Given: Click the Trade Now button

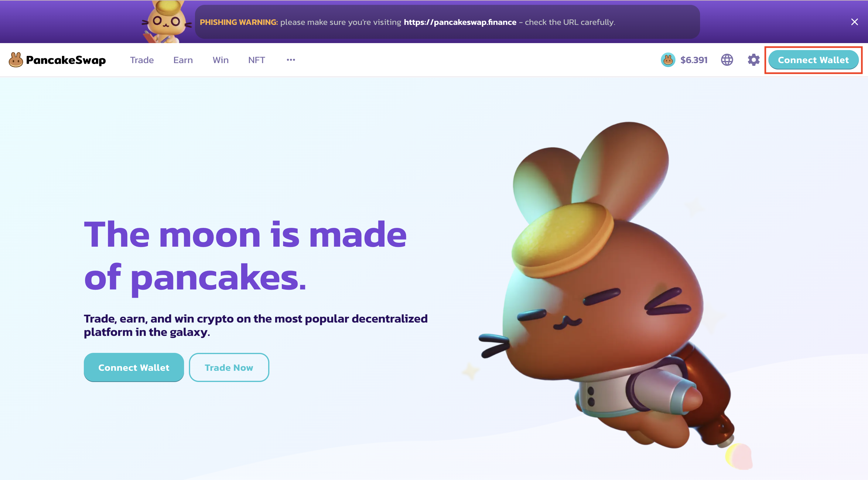Looking at the screenshot, I should pos(229,367).
